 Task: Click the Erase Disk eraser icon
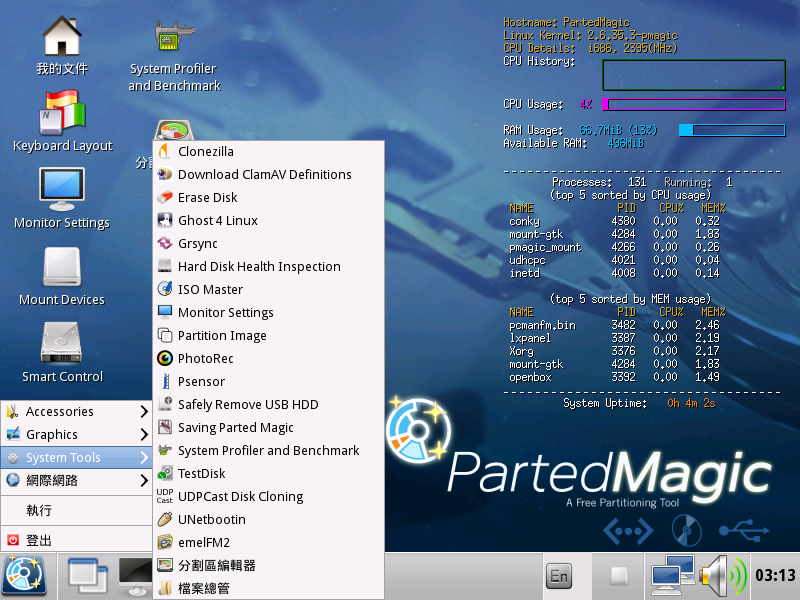coord(164,197)
